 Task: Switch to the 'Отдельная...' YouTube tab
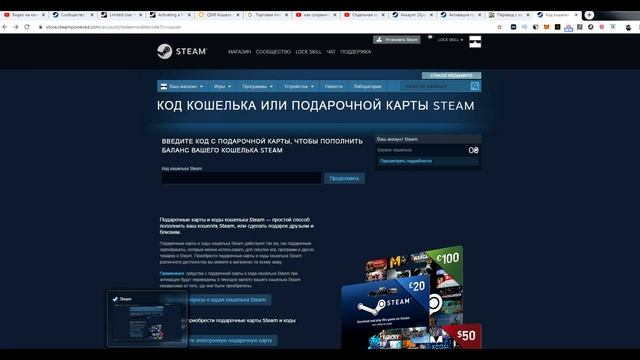point(364,15)
